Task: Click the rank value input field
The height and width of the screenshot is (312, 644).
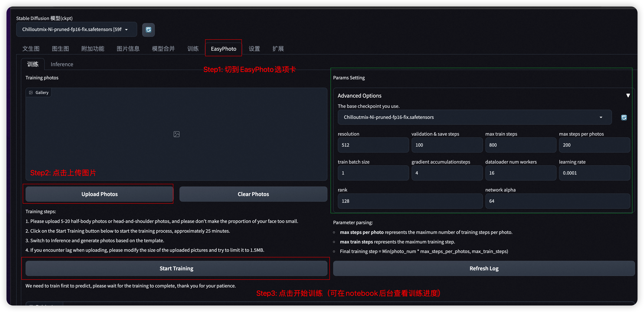Action: [x=410, y=201]
